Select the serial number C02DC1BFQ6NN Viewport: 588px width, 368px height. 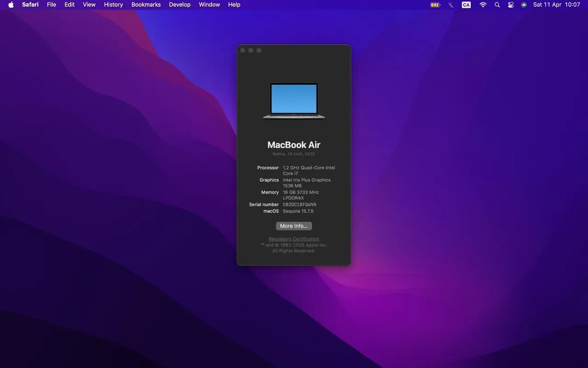pos(300,204)
